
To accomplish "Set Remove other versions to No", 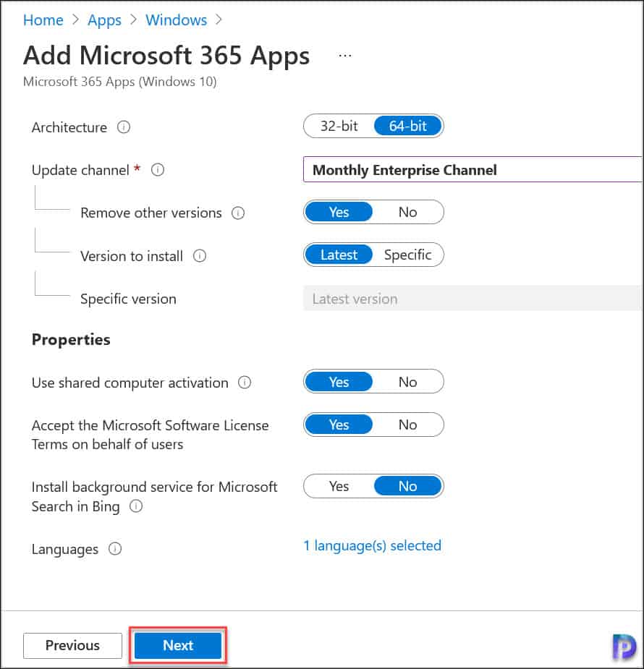I will pos(407,212).
